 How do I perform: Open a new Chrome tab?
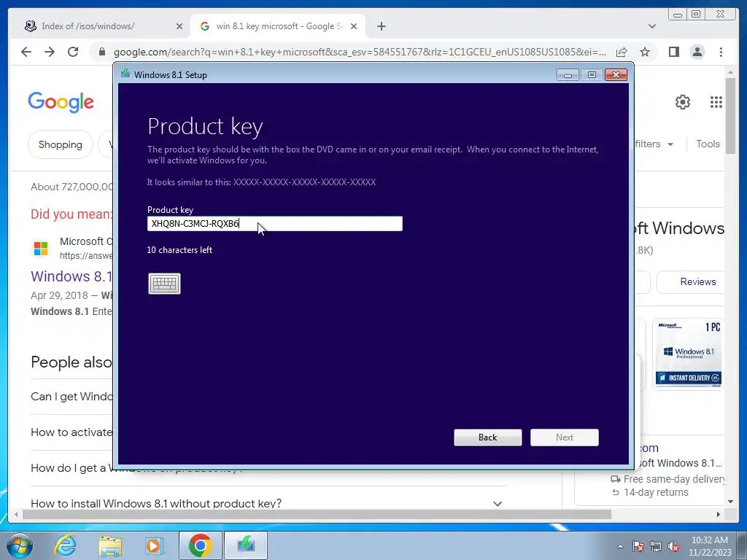pyautogui.click(x=381, y=26)
